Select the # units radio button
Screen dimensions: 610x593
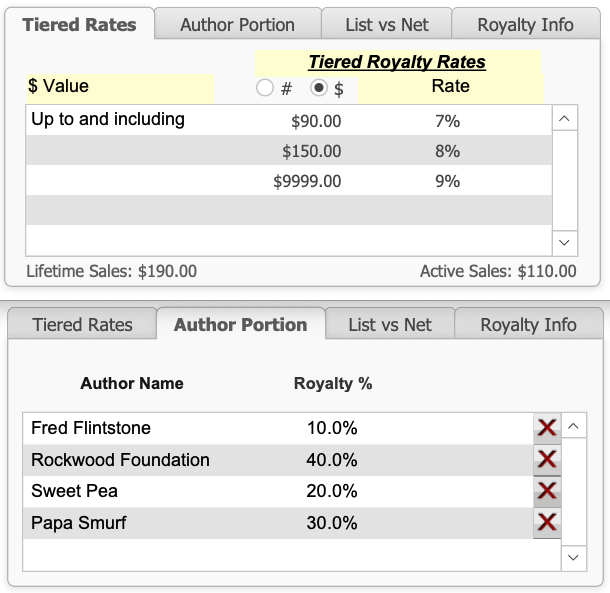(x=265, y=88)
